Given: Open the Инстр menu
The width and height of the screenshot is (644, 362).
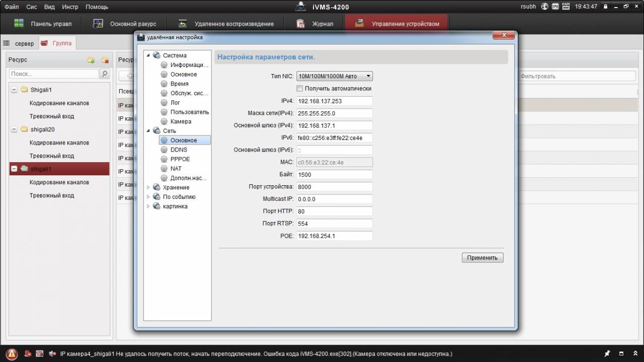Looking at the screenshot, I should pos(70,7).
